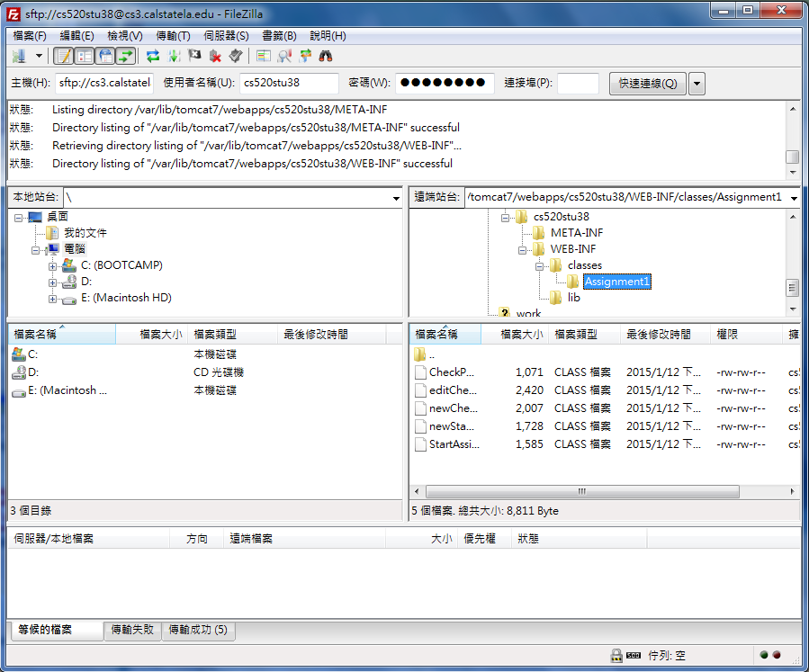Screen dimensions: 809x672
Task: Click the disconnect from server icon
Action: [215, 56]
